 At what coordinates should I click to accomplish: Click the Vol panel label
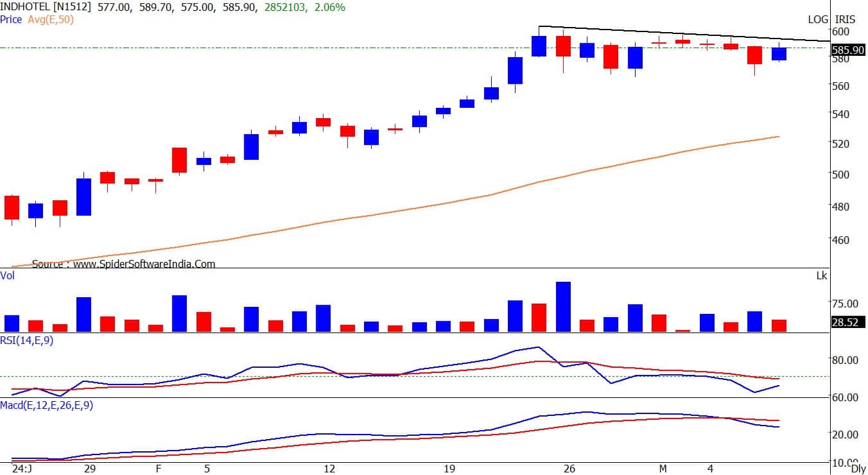8,275
